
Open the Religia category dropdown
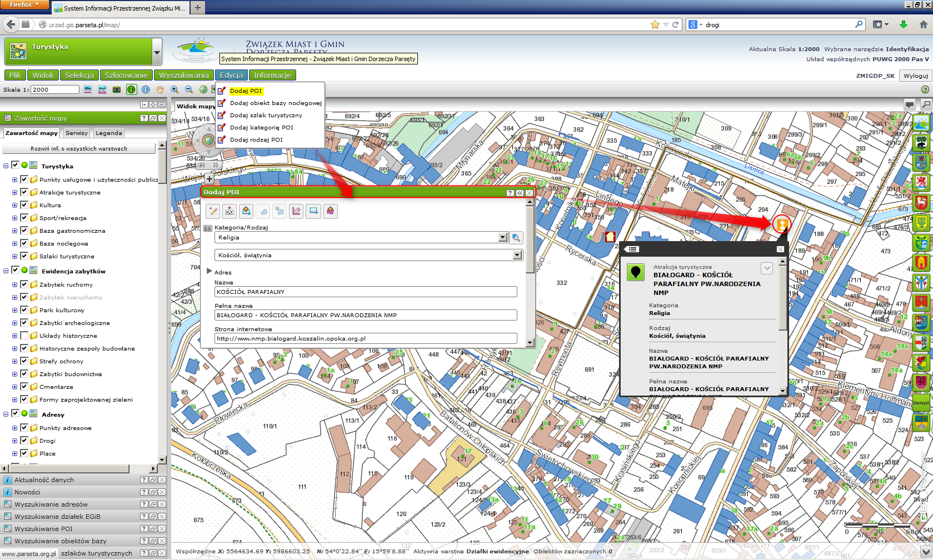tap(503, 238)
